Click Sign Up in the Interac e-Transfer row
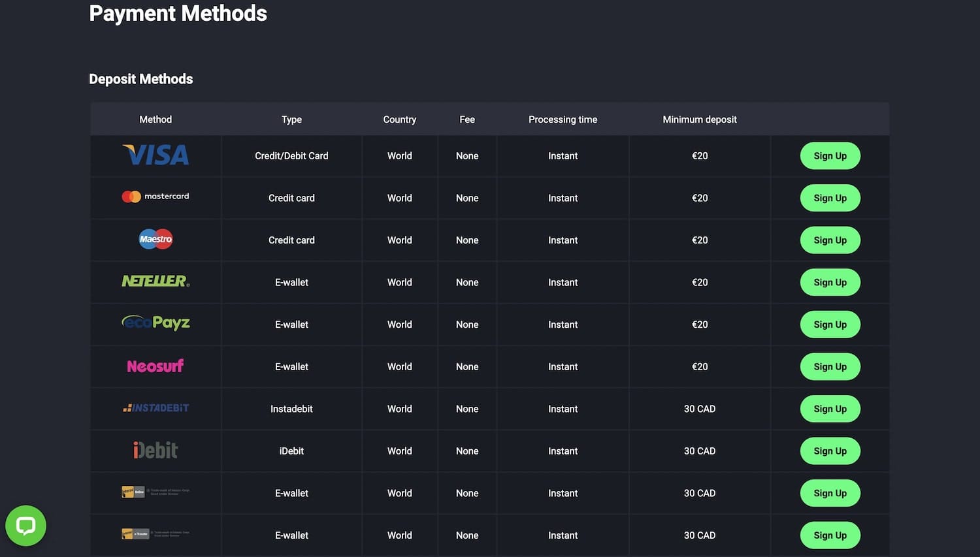This screenshot has height=557, width=980. tap(830, 535)
